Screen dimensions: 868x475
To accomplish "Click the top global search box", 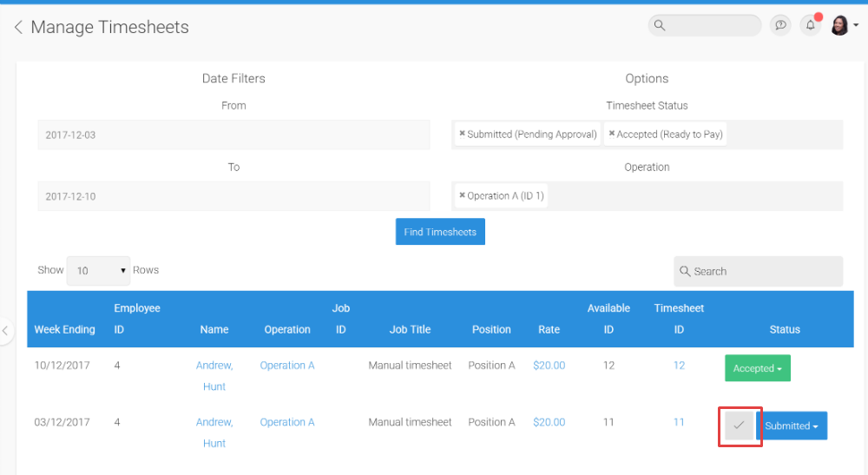I will click(x=712, y=25).
